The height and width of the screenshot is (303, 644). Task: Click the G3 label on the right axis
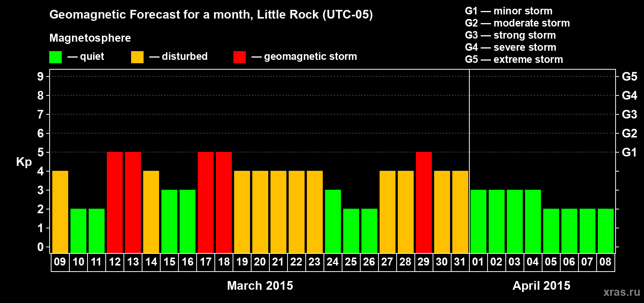coord(630,114)
